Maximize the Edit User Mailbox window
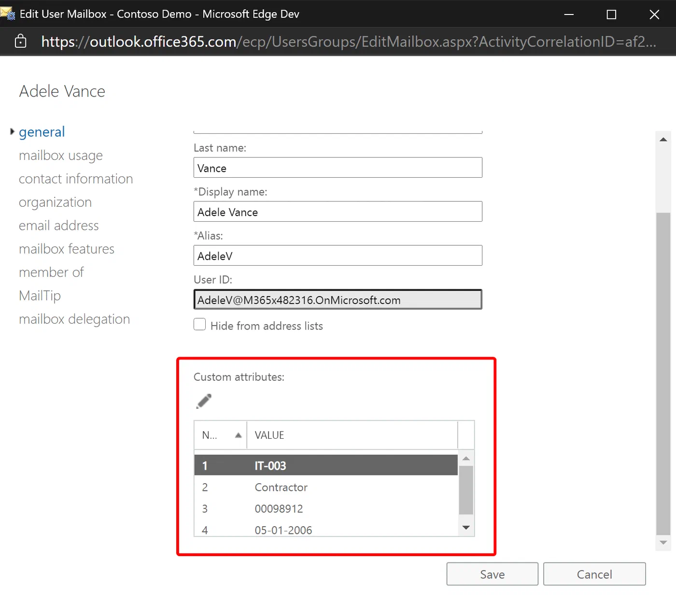The width and height of the screenshot is (676, 616). [611, 14]
